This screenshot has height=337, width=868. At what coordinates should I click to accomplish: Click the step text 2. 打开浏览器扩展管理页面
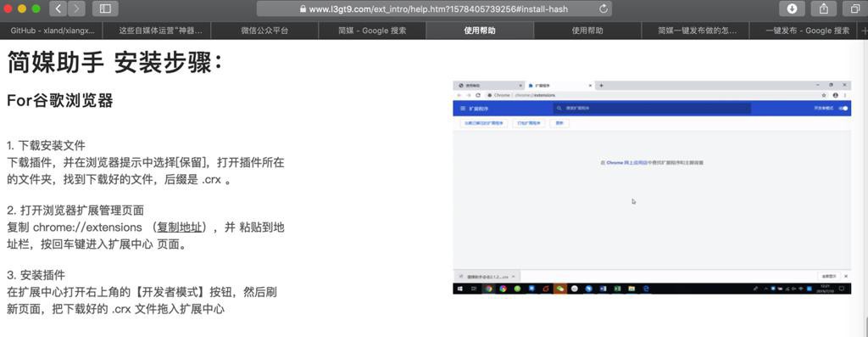tap(75, 211)
